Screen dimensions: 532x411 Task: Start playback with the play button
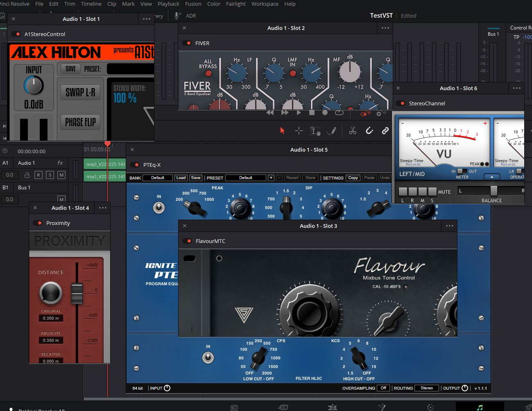click(299, 113)
